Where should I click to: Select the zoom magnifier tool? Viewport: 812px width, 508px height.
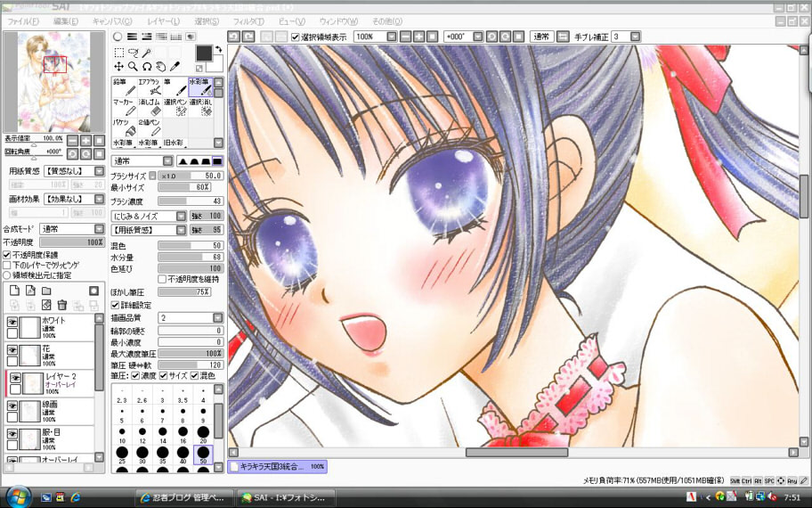pos(133,66)
